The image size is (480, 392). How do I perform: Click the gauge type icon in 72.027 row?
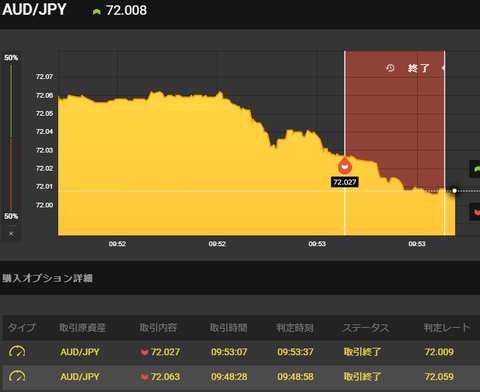point(17,351)
